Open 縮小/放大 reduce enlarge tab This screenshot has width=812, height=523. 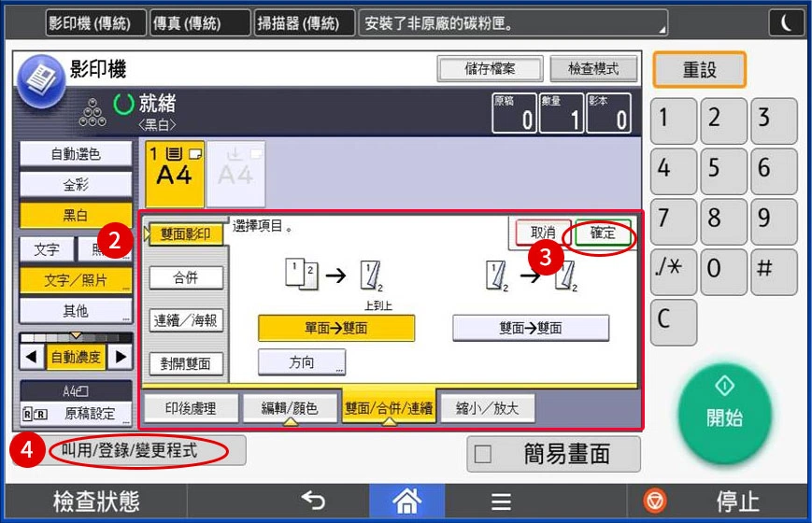[x=488, y=408]
